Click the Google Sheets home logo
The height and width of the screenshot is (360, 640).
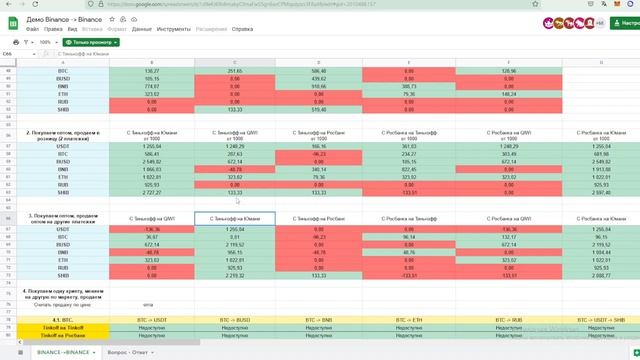click(x=13, y=23)
